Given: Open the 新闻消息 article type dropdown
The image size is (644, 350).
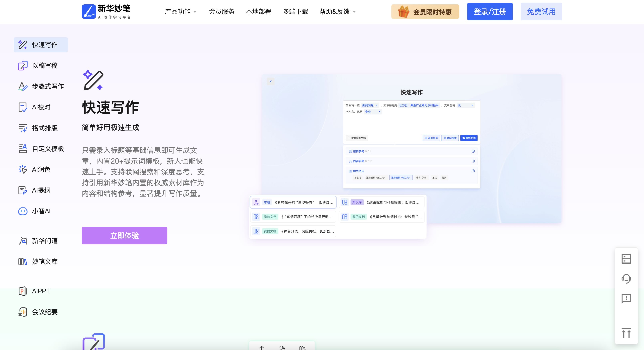Looking at the screenshot, I should coord(370,105).
